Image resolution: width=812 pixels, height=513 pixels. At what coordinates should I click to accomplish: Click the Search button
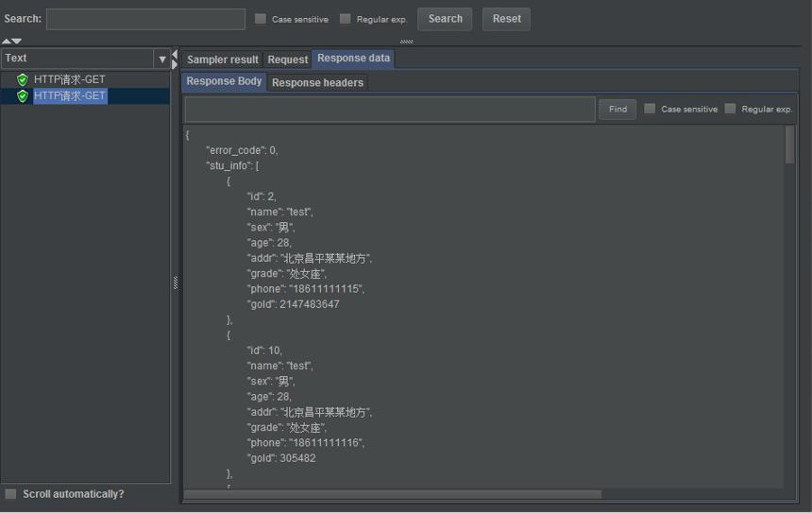(x=445, y=19)
